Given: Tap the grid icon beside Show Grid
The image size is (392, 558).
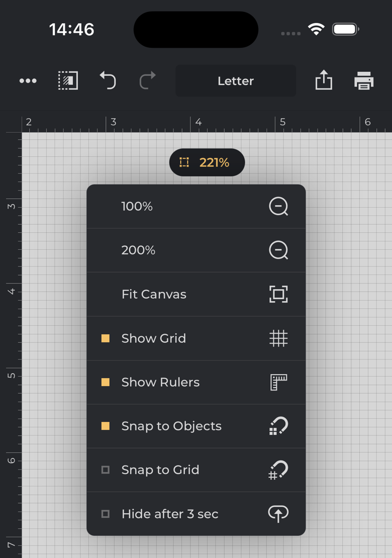Looking at the screenshot, I should (278, 338).
